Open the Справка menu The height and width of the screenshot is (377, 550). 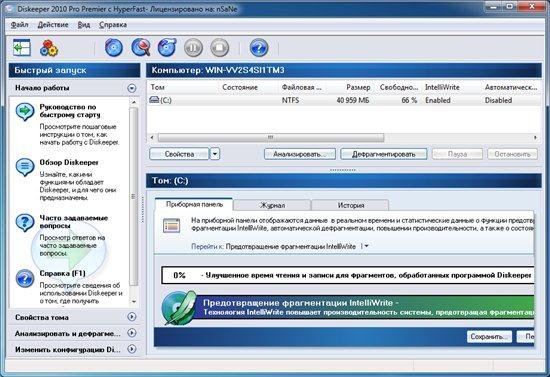point(113,25)
